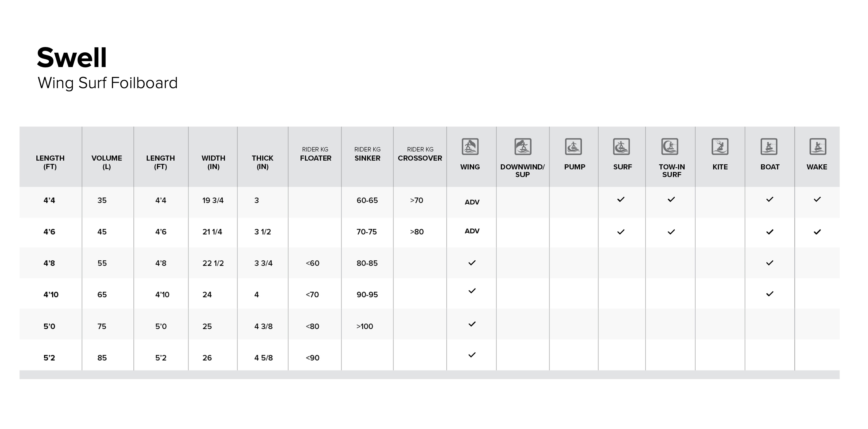
Task: Click the volume value 35
Action: point(102,200)
